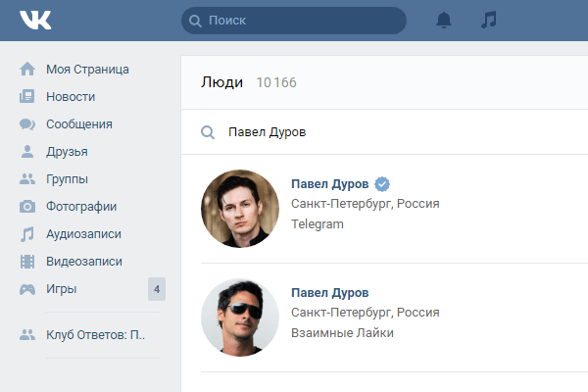Select Видеозаписи from the sidebar
Image resolution: width=588 pixels, height=392 pixels.
pos(83,262)
